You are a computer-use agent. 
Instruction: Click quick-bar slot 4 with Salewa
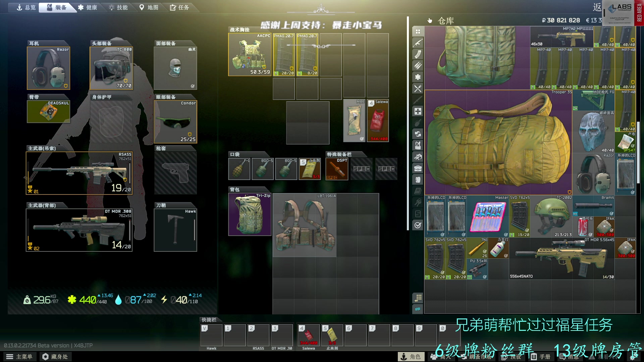309,335
